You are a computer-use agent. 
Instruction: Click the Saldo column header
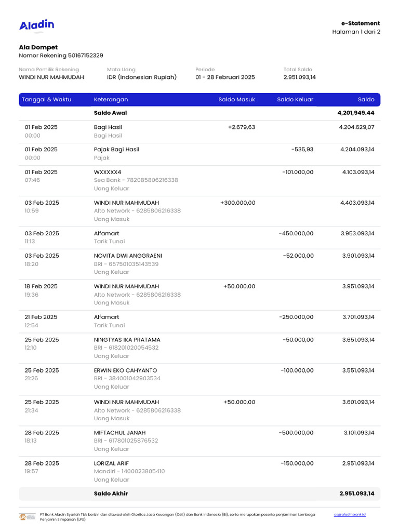366,100
